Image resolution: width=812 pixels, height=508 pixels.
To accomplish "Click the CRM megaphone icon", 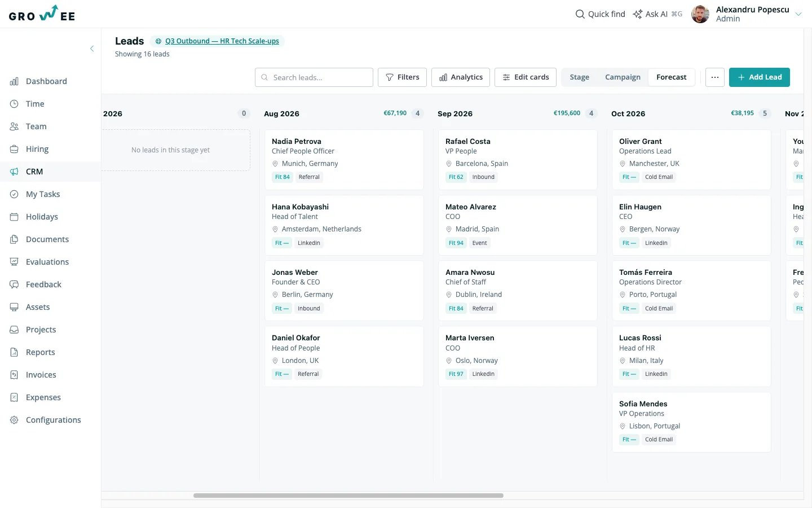I will pyautogui.click(x=14, y=172).
